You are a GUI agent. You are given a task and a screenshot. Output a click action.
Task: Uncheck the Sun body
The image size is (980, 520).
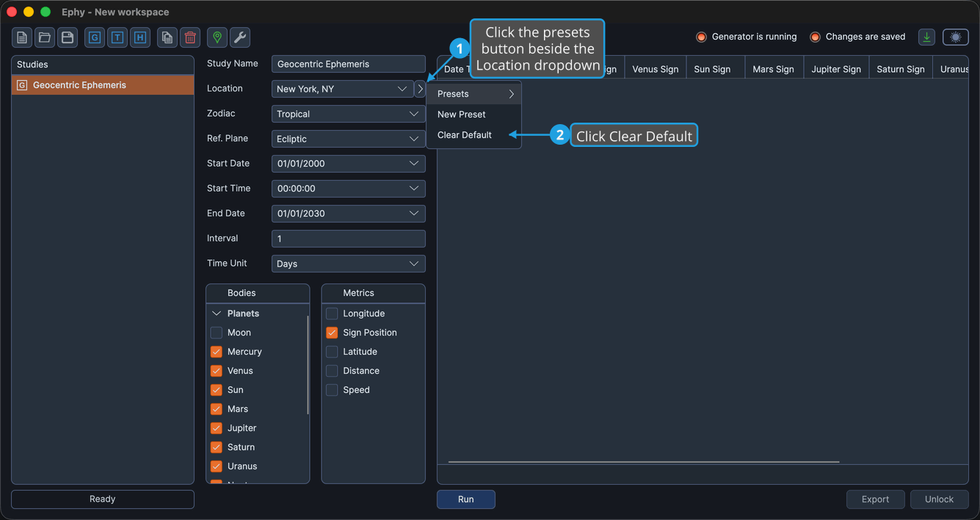(217, 390)
